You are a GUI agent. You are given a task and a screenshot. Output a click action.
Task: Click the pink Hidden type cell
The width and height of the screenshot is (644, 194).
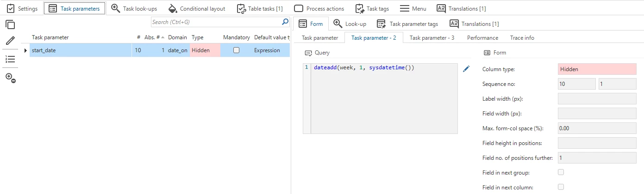[x=205, y=50]
